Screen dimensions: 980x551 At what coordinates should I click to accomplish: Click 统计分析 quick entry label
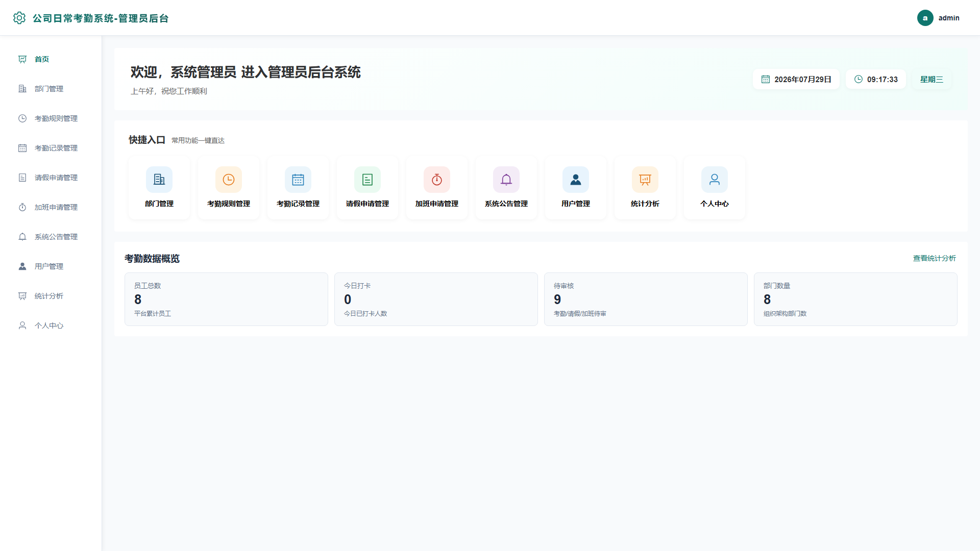pyautogui.click(x=645, y=204)
